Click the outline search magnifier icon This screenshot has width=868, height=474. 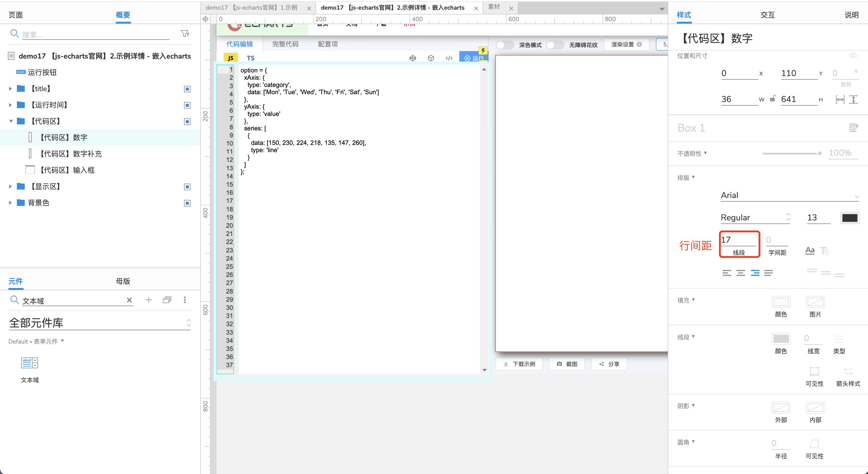coord(14,34)
